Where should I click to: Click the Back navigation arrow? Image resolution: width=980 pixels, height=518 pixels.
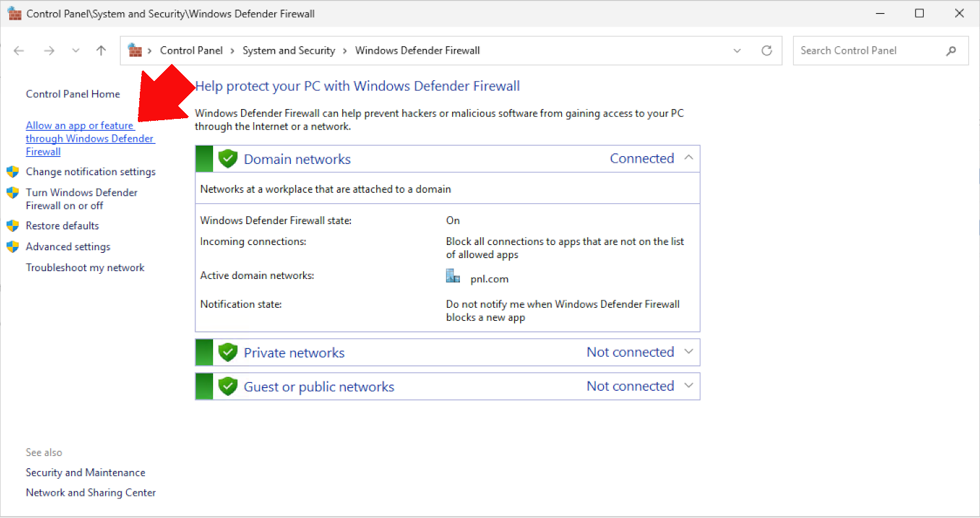[x=19, y=51]
